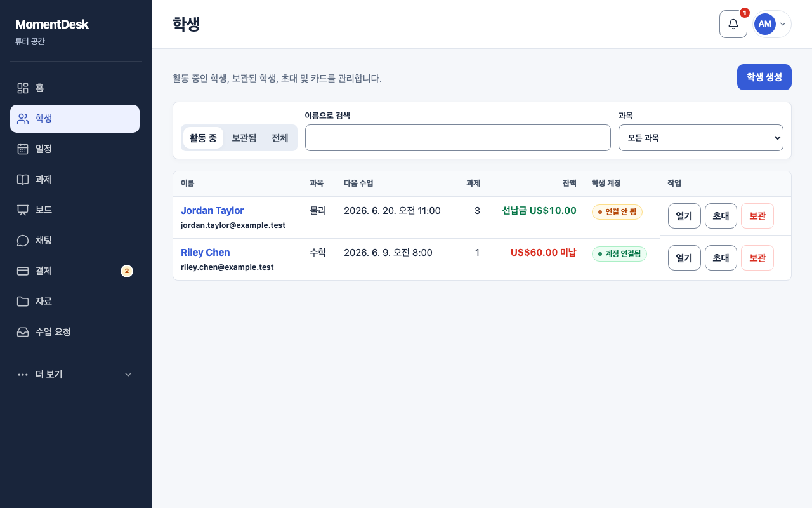Open Riley Chen's student profile link
The height and width of the screenshot is (508, 812).
[x=206, y=253]
